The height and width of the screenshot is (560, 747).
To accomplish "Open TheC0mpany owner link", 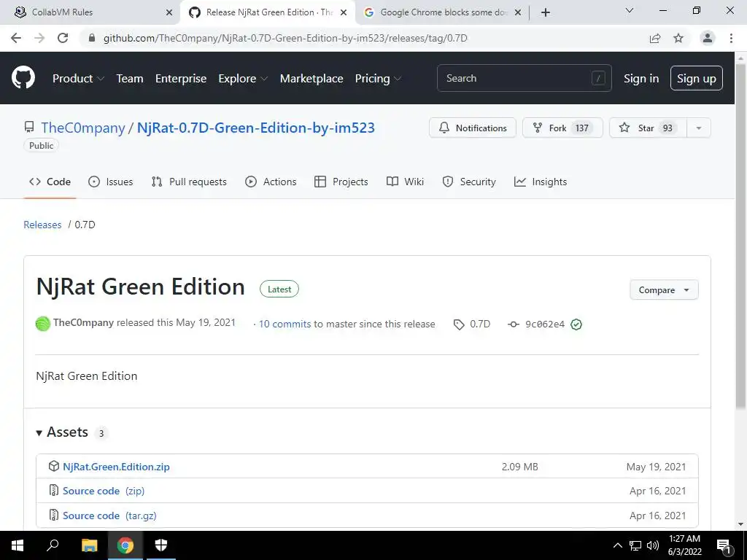I will [x=83, y=128].
